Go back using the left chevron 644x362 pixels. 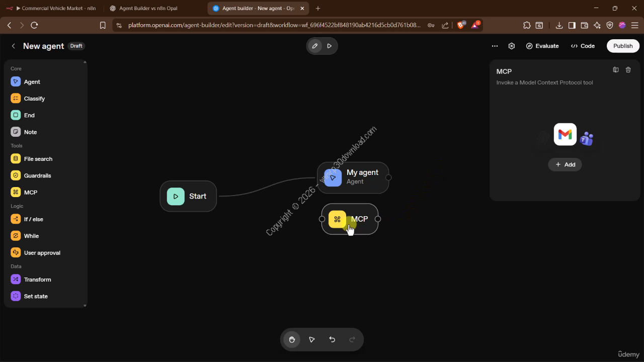coord(14,46)
